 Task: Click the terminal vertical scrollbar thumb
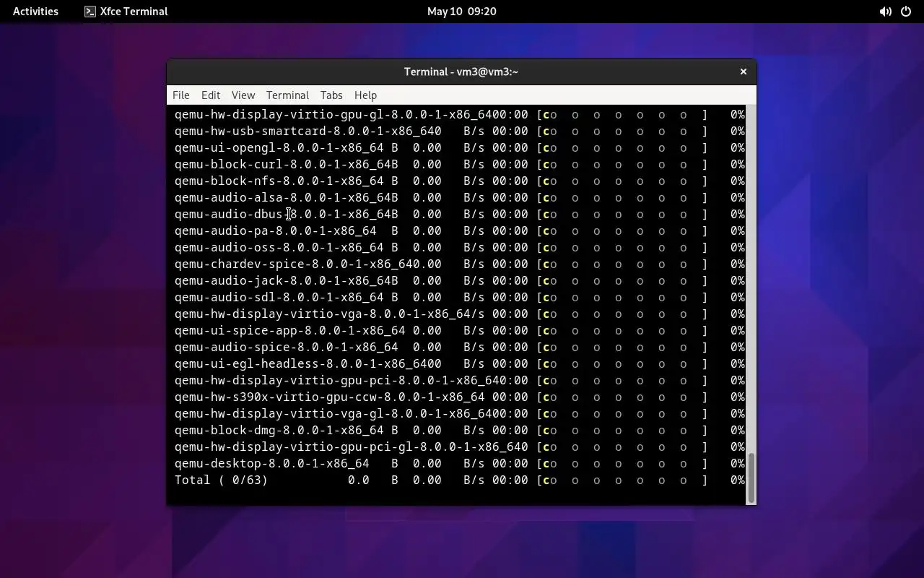751,478
